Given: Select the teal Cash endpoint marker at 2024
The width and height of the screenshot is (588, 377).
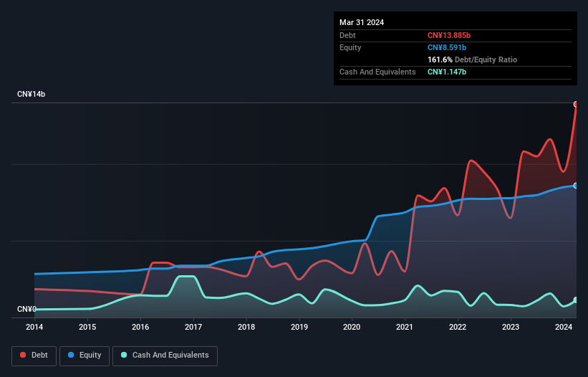Looking at the screenshot, I should click(x=576, y=300).
